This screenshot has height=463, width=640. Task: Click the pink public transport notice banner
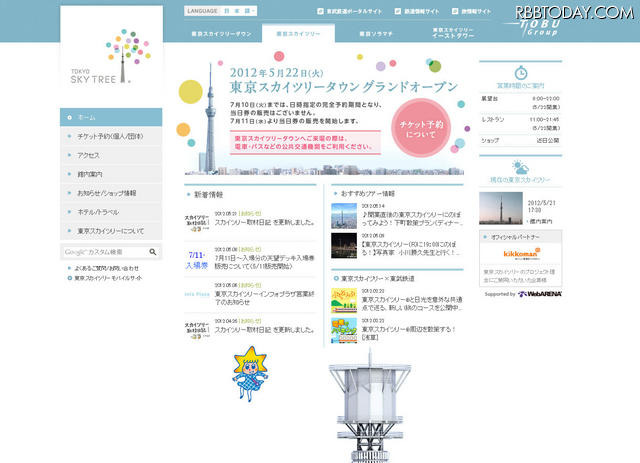click(x=305, y=142)
